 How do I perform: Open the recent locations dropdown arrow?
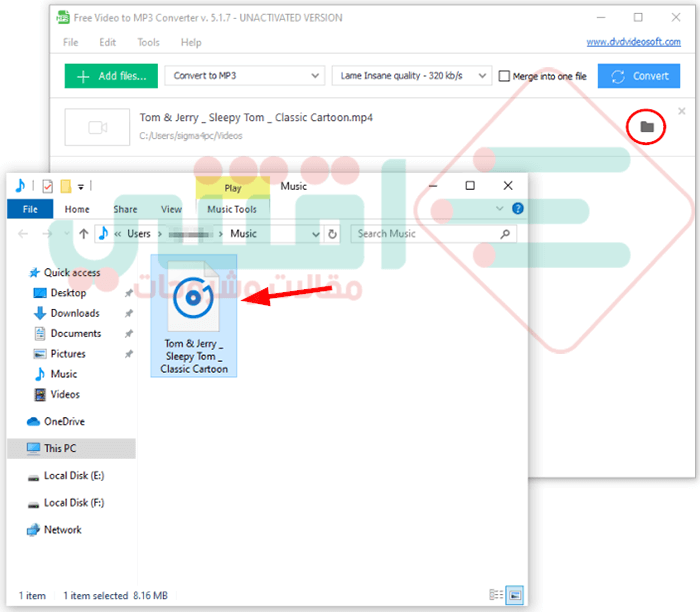pyautogui.click(x=67, y=233)
